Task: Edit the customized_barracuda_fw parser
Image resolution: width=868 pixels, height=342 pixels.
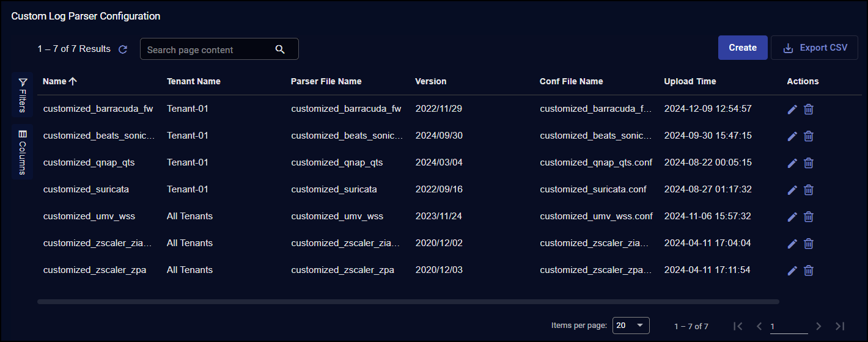Action: coord(792,109)
